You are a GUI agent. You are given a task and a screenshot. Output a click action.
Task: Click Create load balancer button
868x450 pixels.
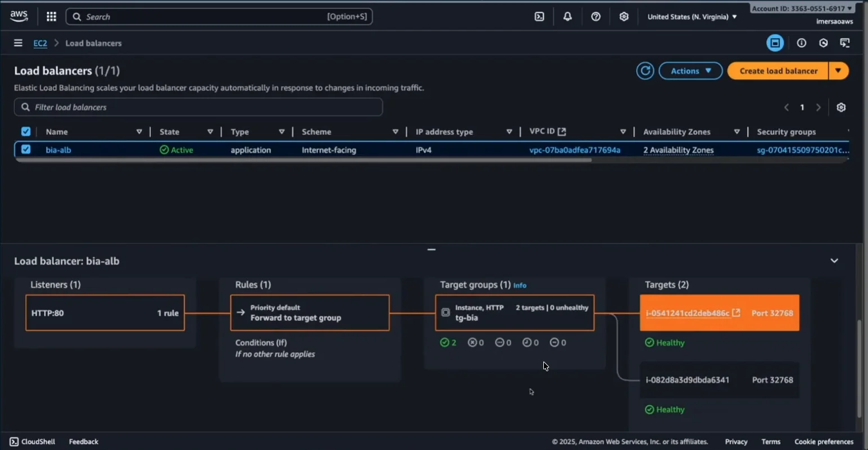(778, 71)
